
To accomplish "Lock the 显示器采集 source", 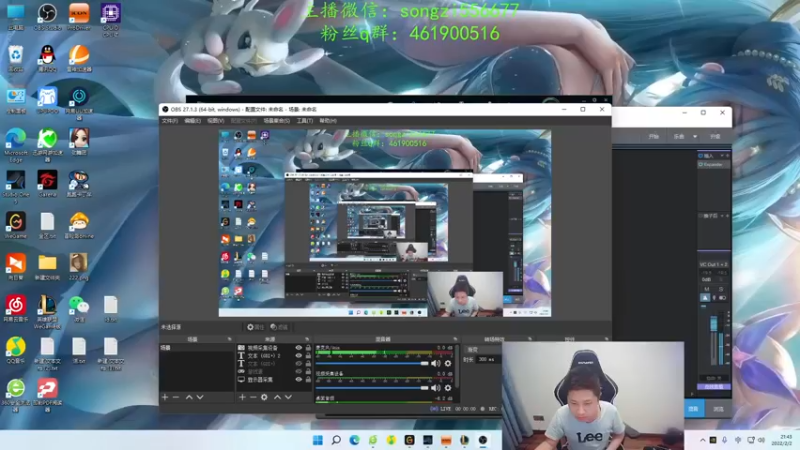I will [308, 380].
